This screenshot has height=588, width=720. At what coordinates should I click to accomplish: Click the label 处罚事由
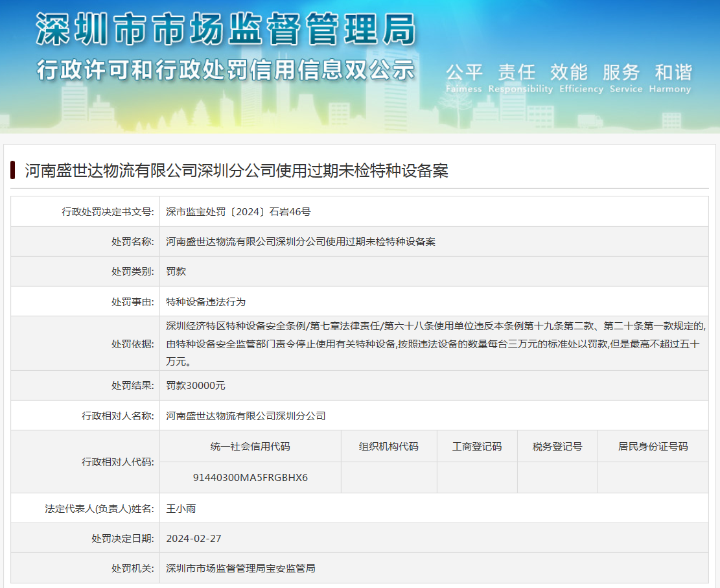click(x=133, y=302)
